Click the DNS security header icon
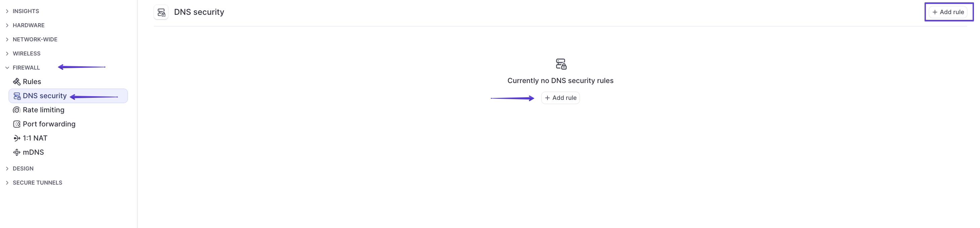980x228 pixels. pyautogui.click(x=161, y=12)
